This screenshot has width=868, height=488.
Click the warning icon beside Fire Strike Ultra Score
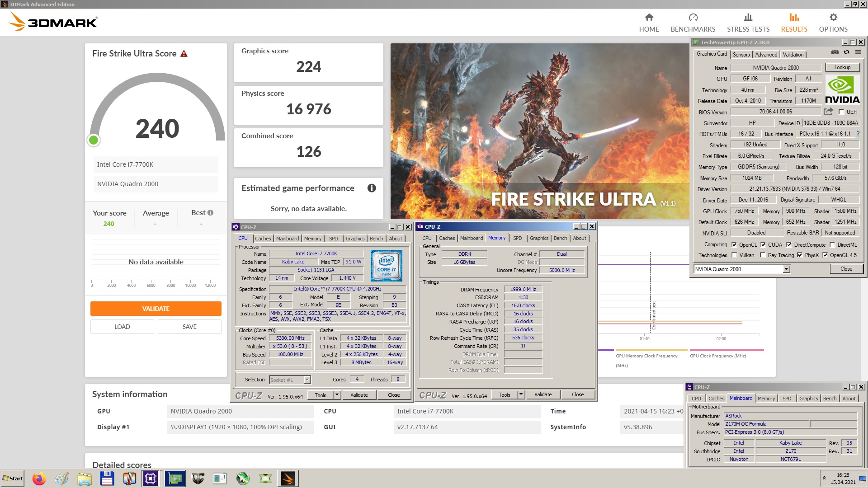184,54
